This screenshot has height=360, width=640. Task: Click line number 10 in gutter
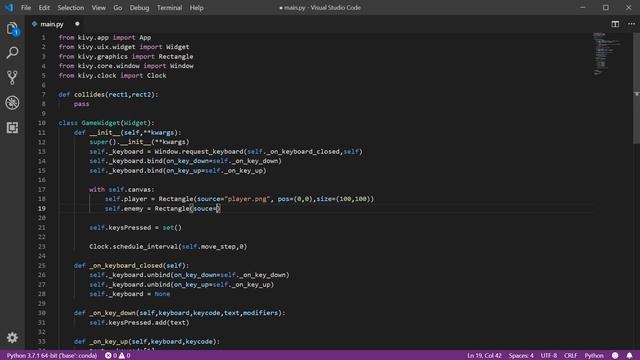[42, 123]
